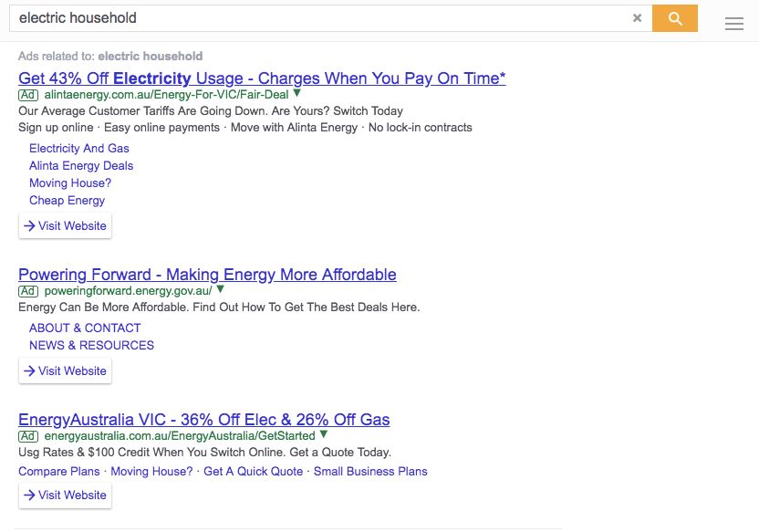Viewport: 759px width, 532px height.
Task: Follow the Moving House? link under EnergyAustralia
Action: click(151, 472)
